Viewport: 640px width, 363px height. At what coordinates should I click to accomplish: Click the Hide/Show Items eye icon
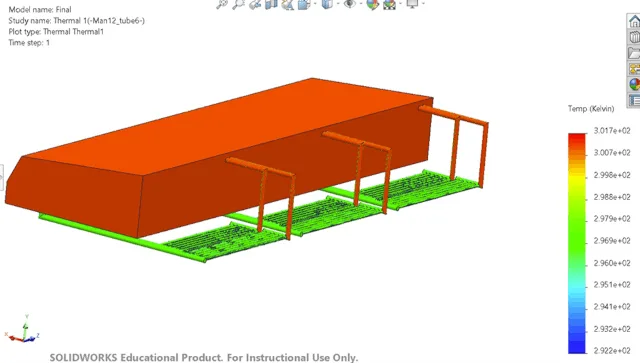click(349, 4)
